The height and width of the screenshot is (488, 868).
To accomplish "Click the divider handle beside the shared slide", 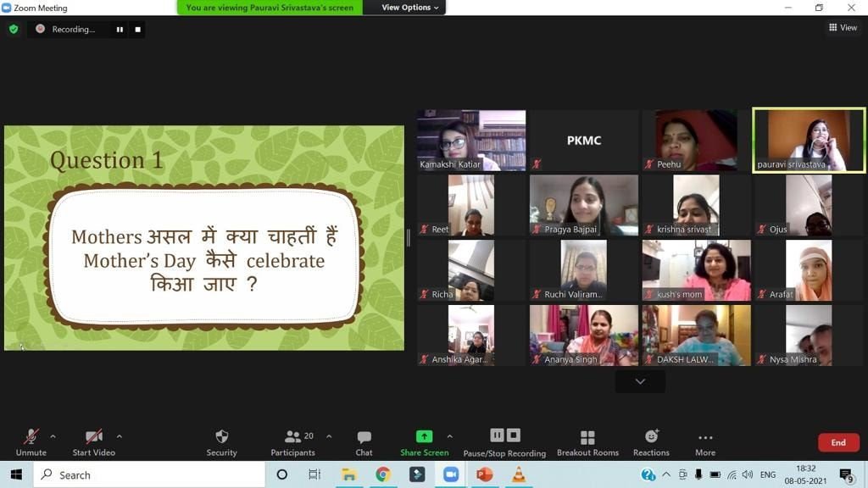I will coord(409,238).
